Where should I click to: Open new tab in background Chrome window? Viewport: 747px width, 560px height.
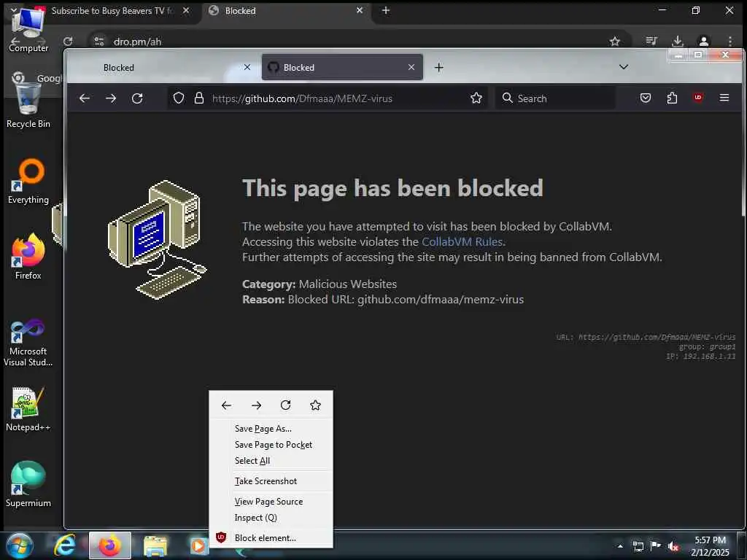(x=386, y=10)
